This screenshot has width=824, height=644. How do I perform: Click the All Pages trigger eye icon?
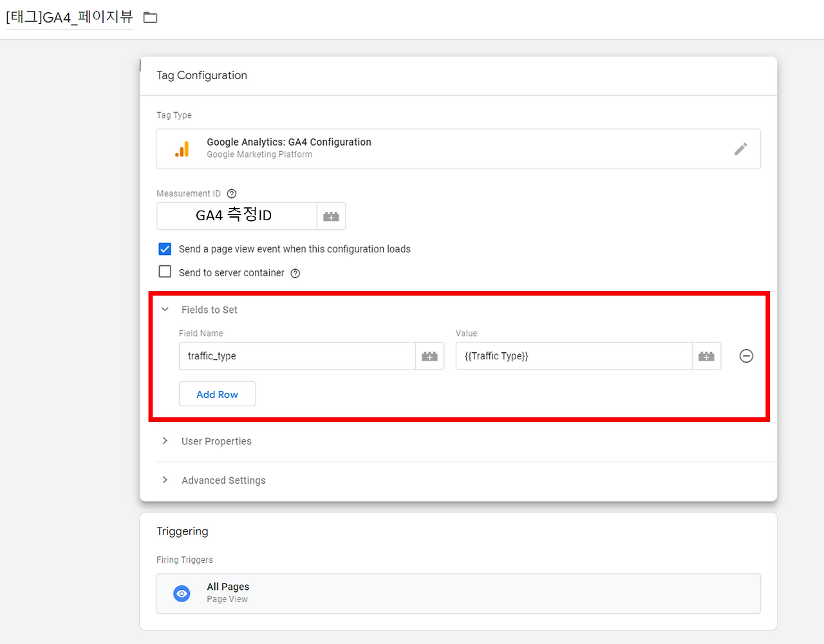(x=182, y=593)
